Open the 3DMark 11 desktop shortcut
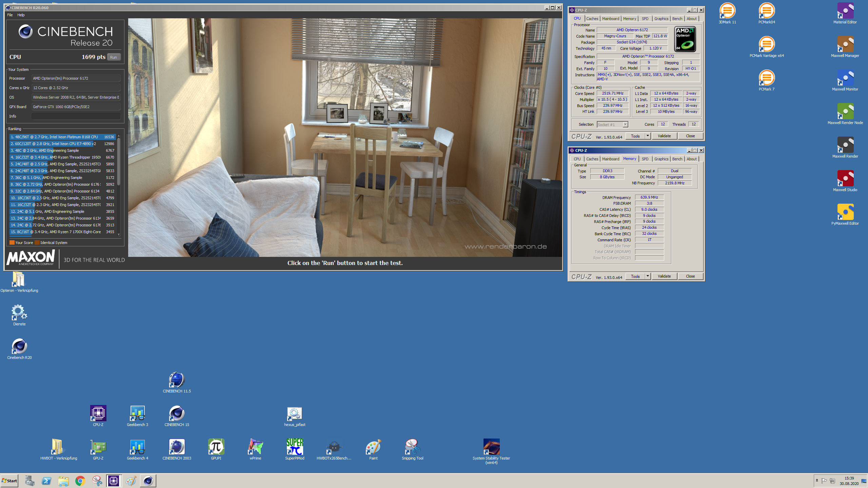The width and height of the screenshot is (868, 488). click(727, 13)
